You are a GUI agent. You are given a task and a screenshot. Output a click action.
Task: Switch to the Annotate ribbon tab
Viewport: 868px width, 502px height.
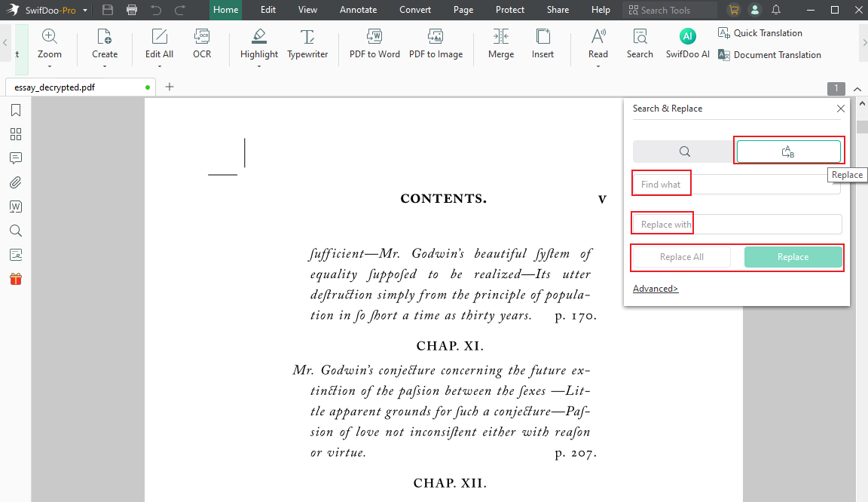(358, 10)
